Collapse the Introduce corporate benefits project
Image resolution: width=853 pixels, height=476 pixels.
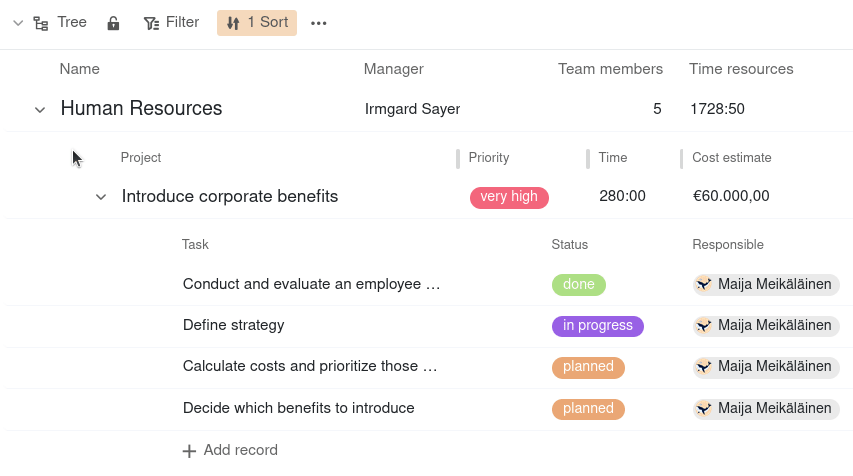click(x=101, y=197)
